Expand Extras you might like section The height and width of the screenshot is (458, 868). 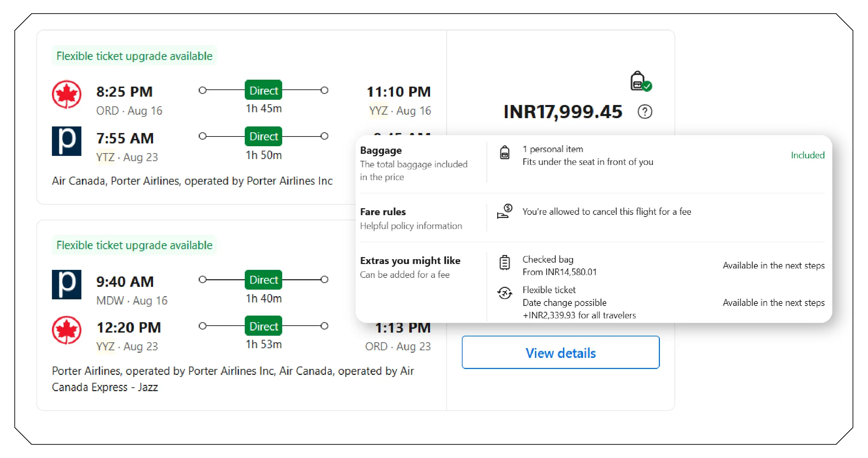pos(410,261)
